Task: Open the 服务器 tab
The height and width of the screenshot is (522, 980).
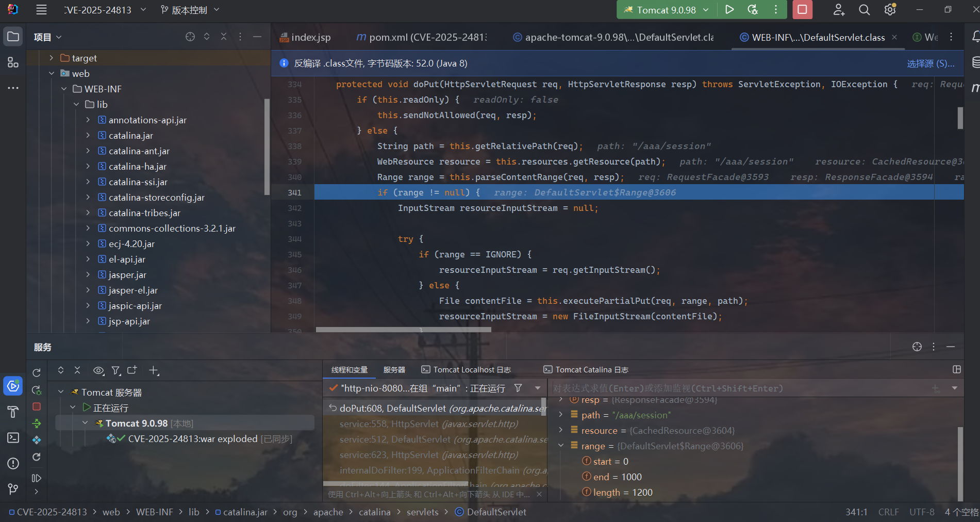Action: click(x=394, y=370)
